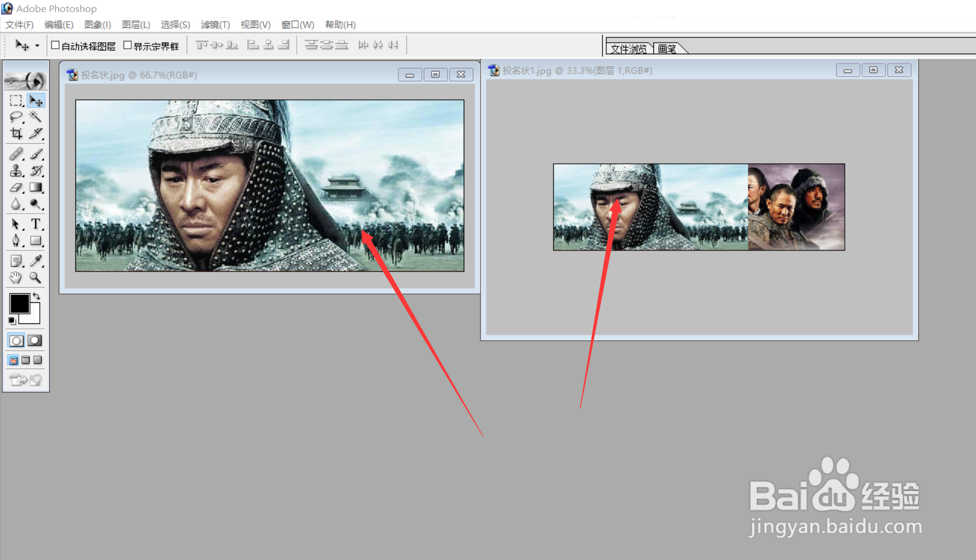Select the Eraser tool
Screen dimensions: 976x560
click(16, 188)
